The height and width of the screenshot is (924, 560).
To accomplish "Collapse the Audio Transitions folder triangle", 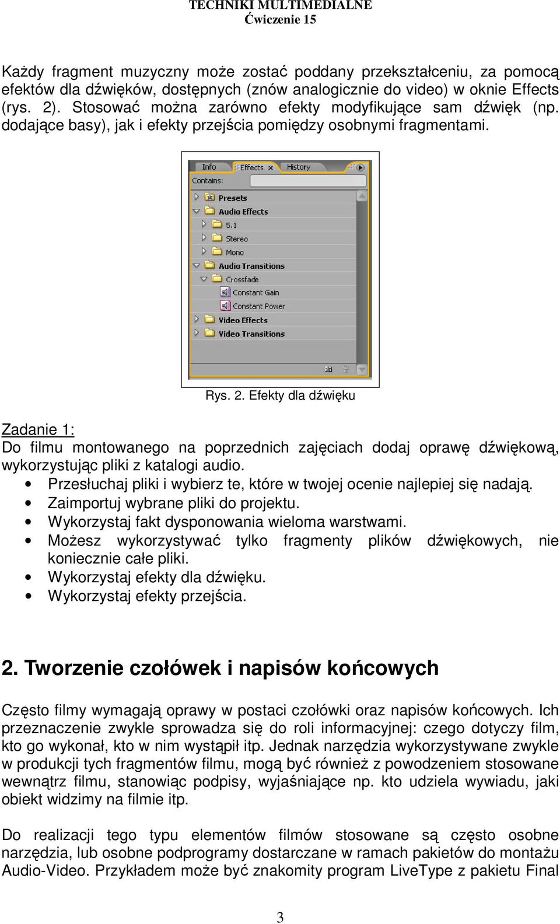I will 197,265.
